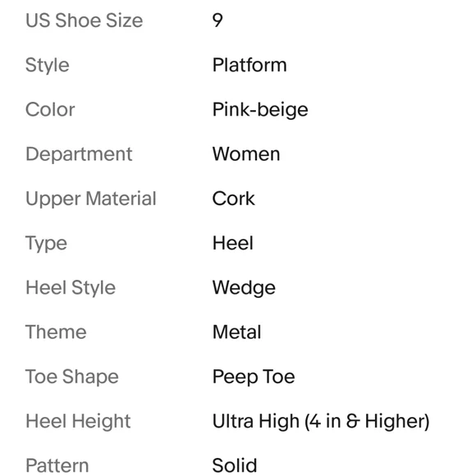This screenshot has width=476, height=476.
Task: Click the Style label
Action: (48, 66)
